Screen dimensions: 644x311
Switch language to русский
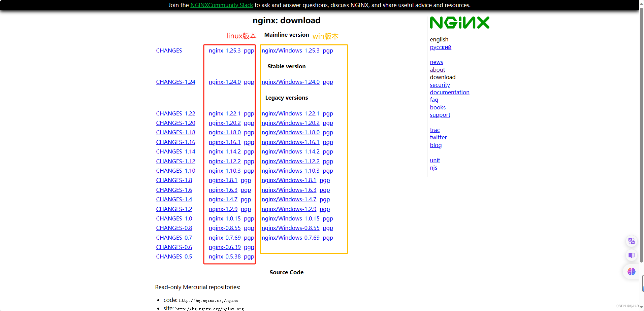point(440,47)
